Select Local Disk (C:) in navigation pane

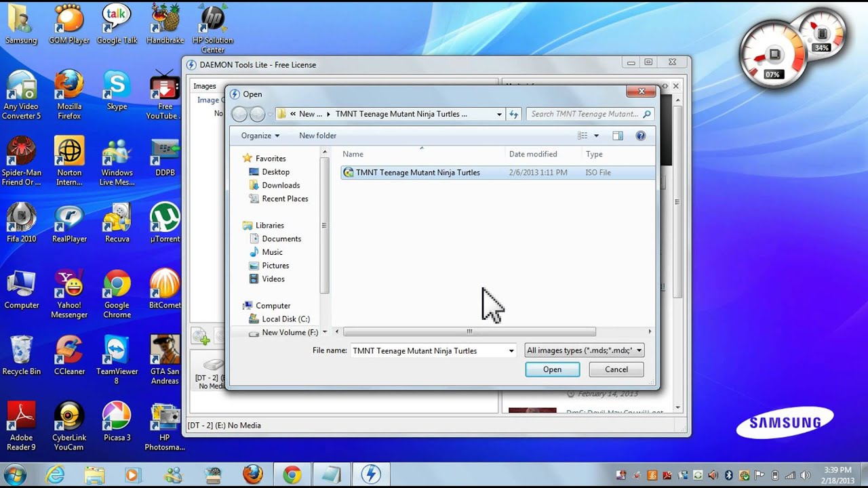point(279,319)
